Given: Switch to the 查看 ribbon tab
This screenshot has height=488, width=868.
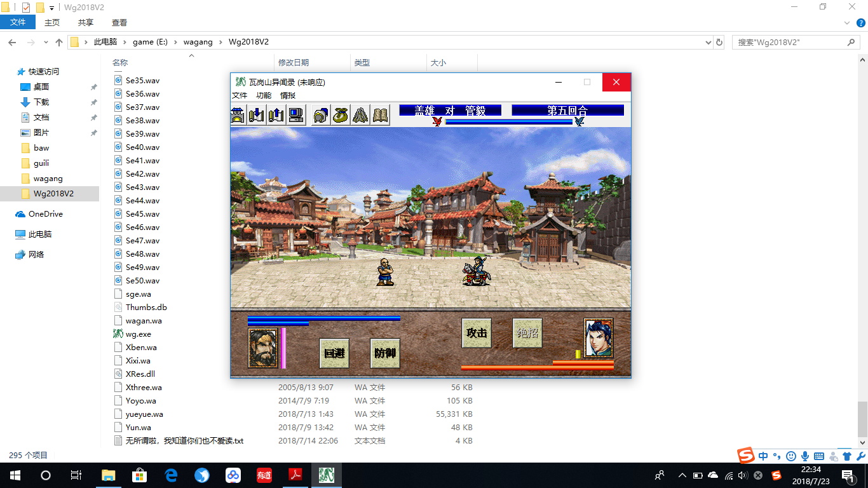Looking at the screenshot, I should 119,22.
